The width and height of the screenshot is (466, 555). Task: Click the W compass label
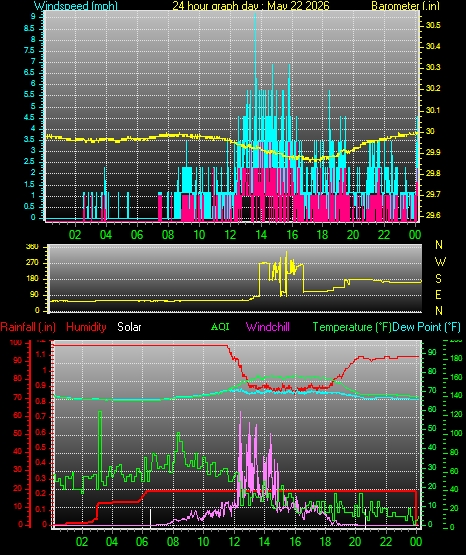(x=440, y=262)
